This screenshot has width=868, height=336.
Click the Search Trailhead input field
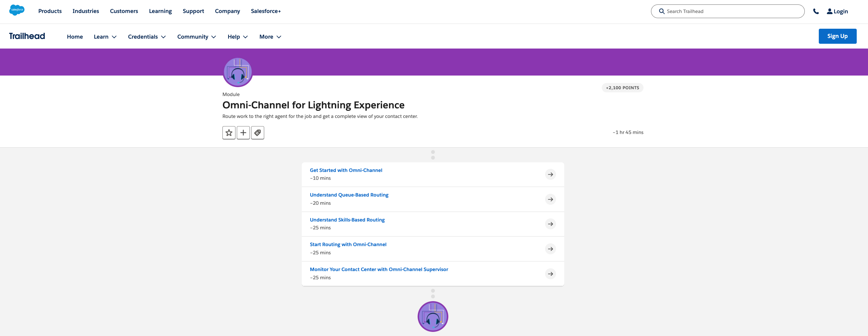tap(731, 11)
